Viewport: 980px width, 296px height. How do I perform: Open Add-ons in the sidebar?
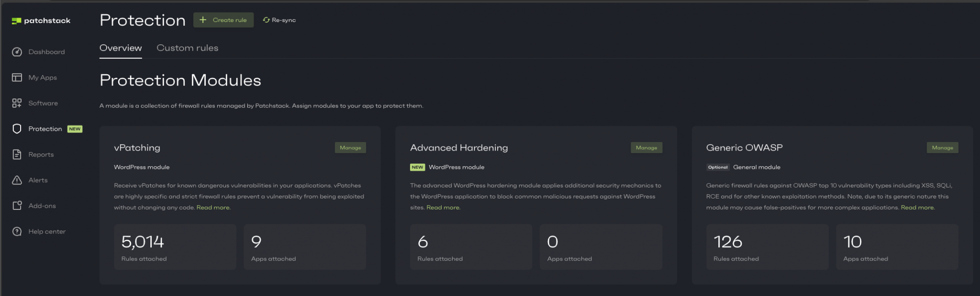click(42, 206)
